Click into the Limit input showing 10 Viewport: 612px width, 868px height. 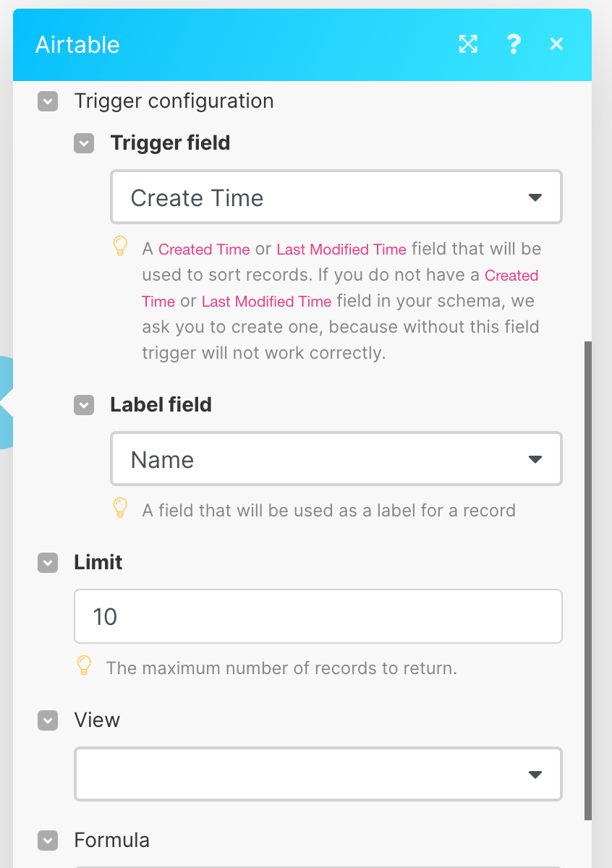[x=318, y=616]
